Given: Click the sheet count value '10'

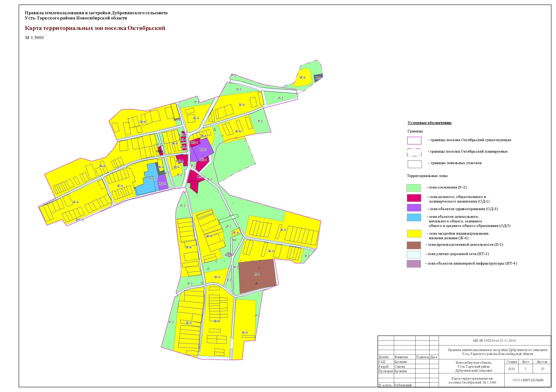Looking at the screenshot, I should pyautogui.click(x=542, y=369).
